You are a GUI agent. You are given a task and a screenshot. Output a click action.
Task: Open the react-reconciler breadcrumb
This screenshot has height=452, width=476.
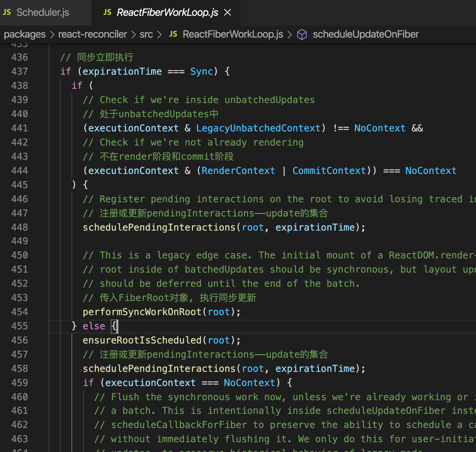tap(93, 34)
